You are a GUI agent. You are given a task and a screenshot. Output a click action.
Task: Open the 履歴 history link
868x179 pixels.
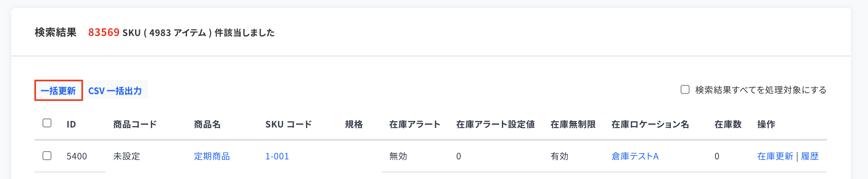810,156
